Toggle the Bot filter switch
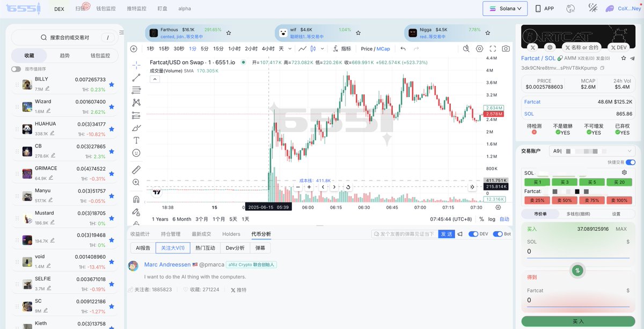The width and height of the screenshot is (644, 329). tap(497, 234)
